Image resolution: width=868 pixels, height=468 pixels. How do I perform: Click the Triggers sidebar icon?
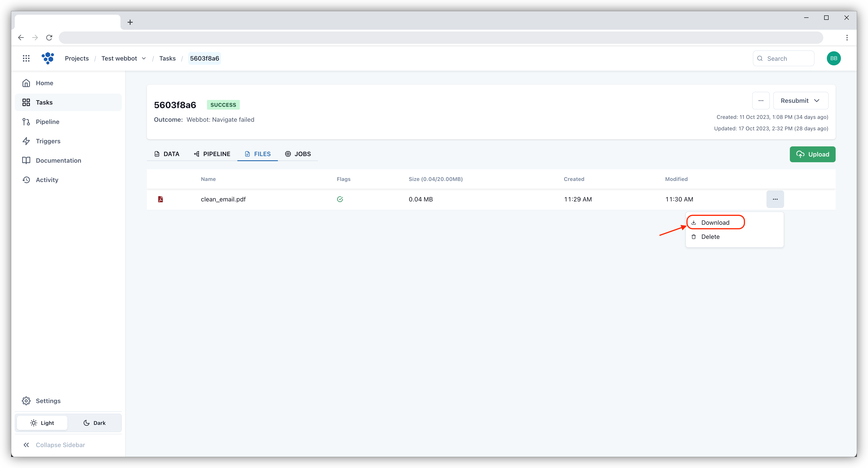point(26,141)
